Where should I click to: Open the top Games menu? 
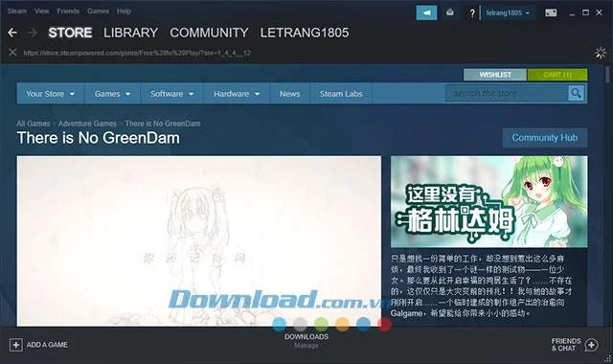click(98, 11)
